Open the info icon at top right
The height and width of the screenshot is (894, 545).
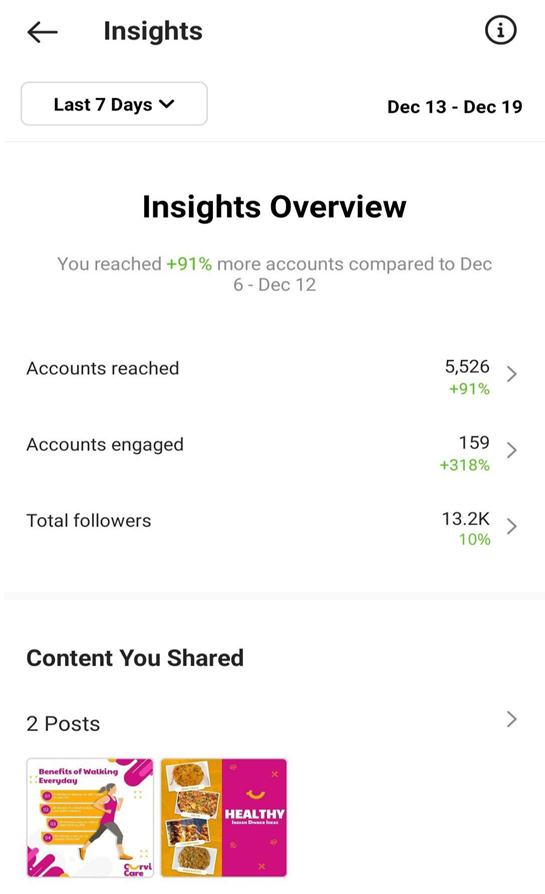pos(500,30)
